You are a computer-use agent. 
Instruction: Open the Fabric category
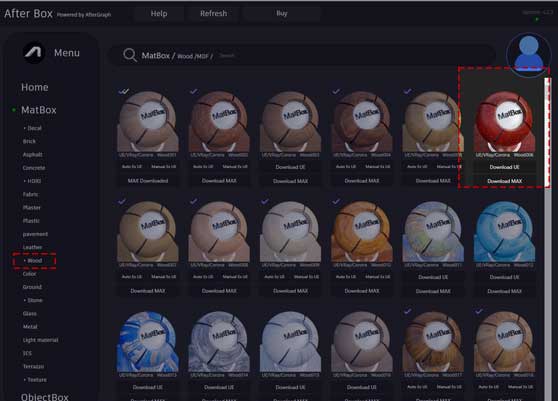tap(30, 194)
